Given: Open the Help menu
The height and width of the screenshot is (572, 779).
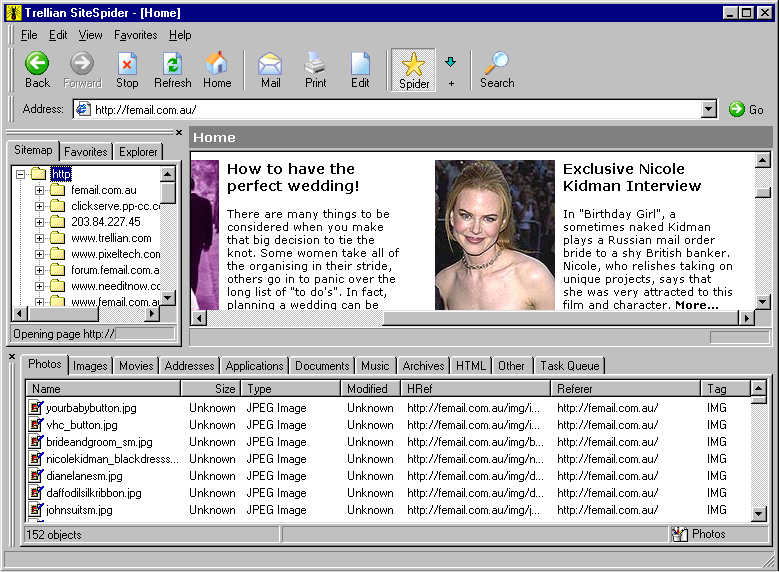Looking at the screenshot, I should click(180, 35).
